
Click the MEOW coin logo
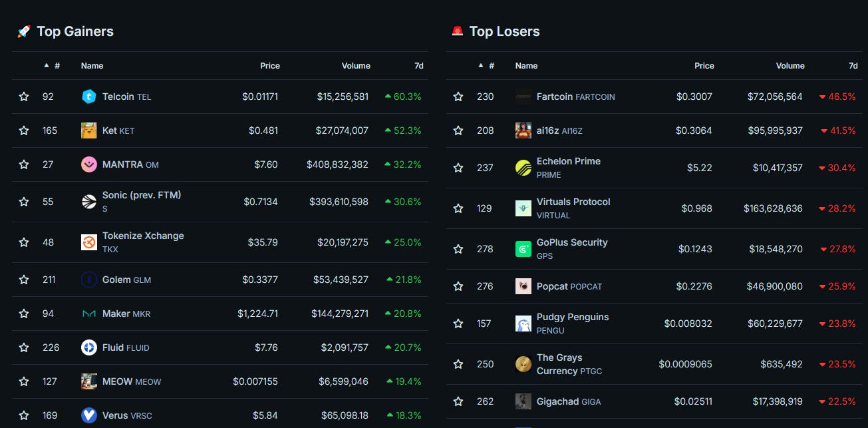coord(89,381)
